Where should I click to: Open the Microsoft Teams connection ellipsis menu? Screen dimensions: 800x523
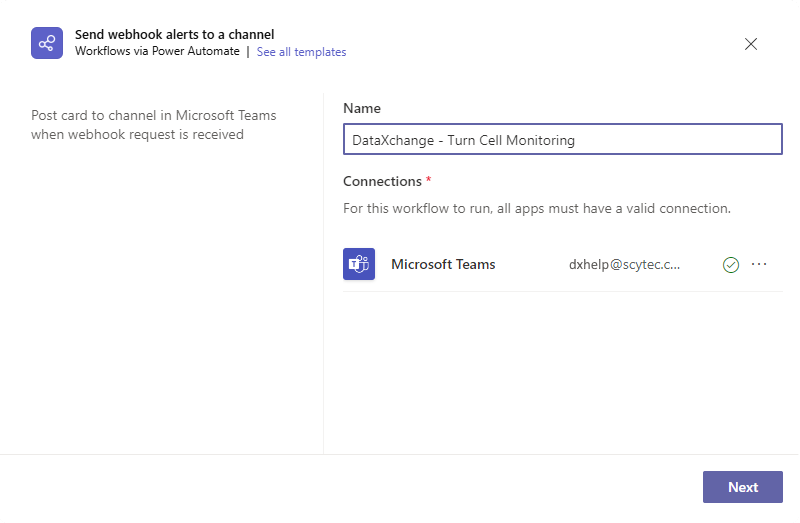759,264
